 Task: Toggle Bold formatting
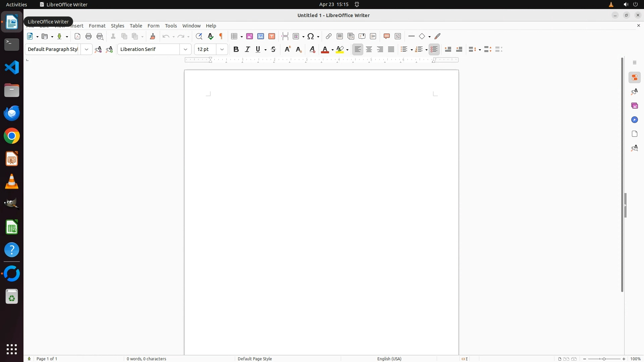pos(236,50)
